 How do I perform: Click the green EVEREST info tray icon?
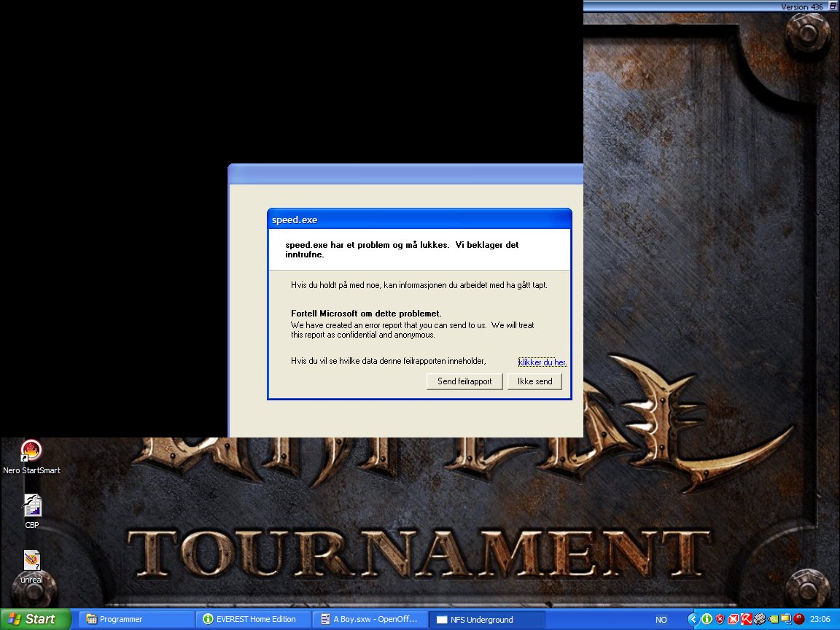[x=707, y=619]
